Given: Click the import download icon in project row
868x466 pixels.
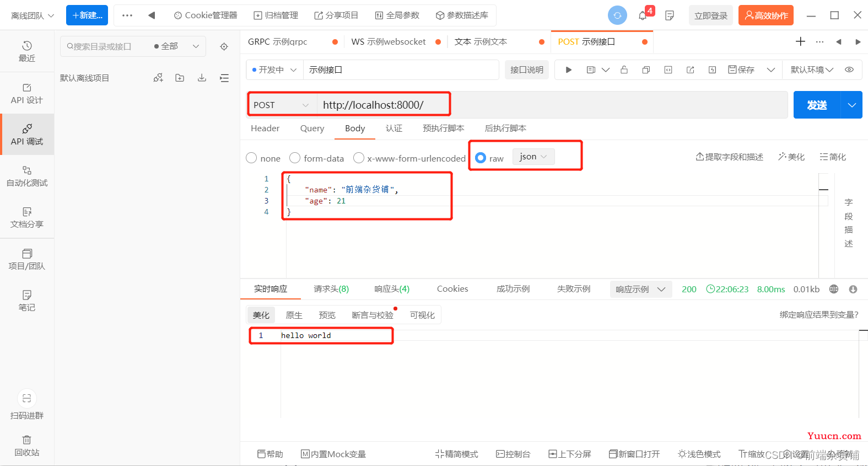Looking at the screenshot, I should [202, 78].
